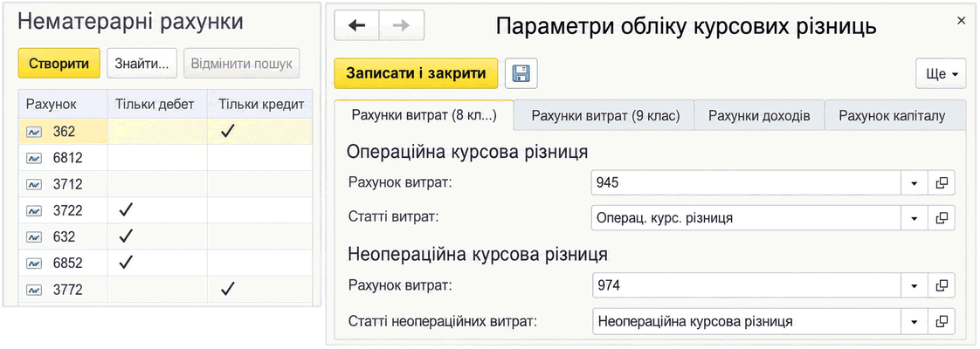
Task: Toggle Тільки дебет checkmark for account 6852
Action: [126, 263]
